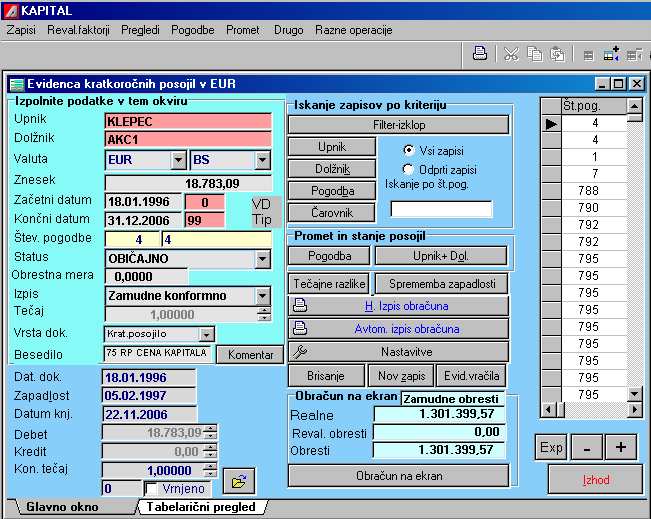Click H. Izpis obračuna print button
Image resolution: width=651 pixels, height=519 pixels.
(x=398, y=306)
